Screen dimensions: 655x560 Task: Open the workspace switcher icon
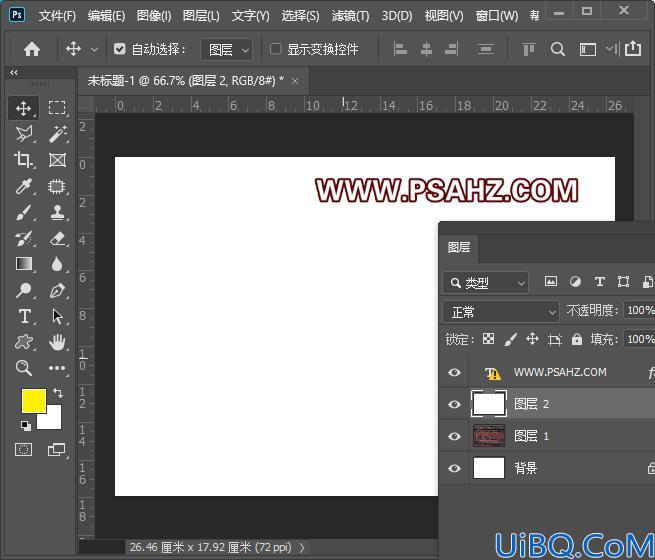(587, 49)
